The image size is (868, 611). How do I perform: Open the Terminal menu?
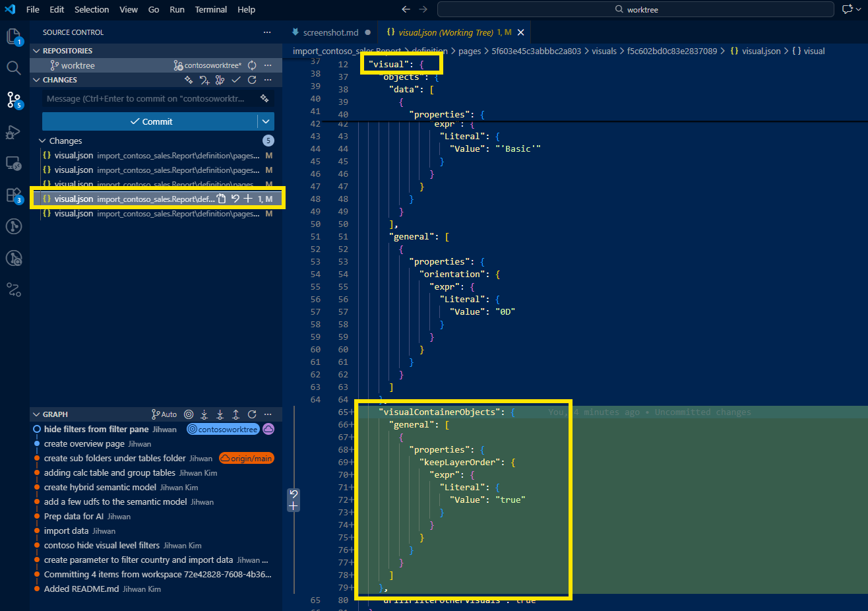pos(211,9)
